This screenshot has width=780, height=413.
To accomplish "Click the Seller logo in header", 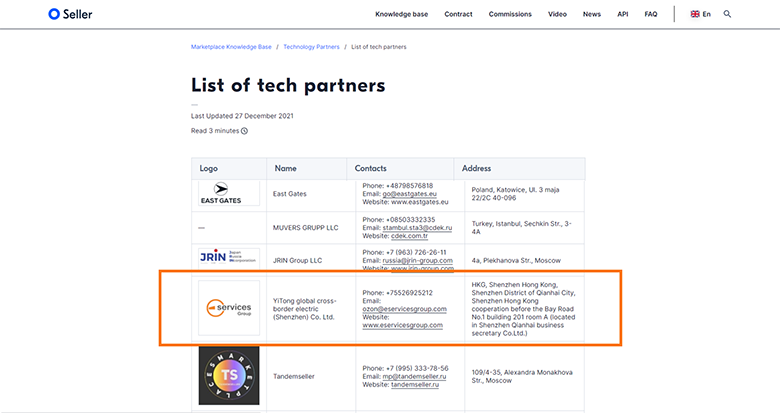I will pos(70,14).
